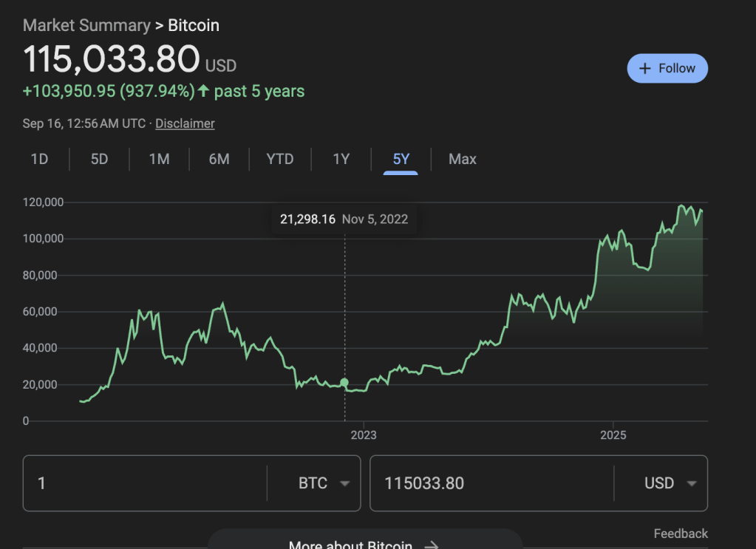Select the 6M time range
Viewport: 756px width, 549px height.
tap(219, 159)
